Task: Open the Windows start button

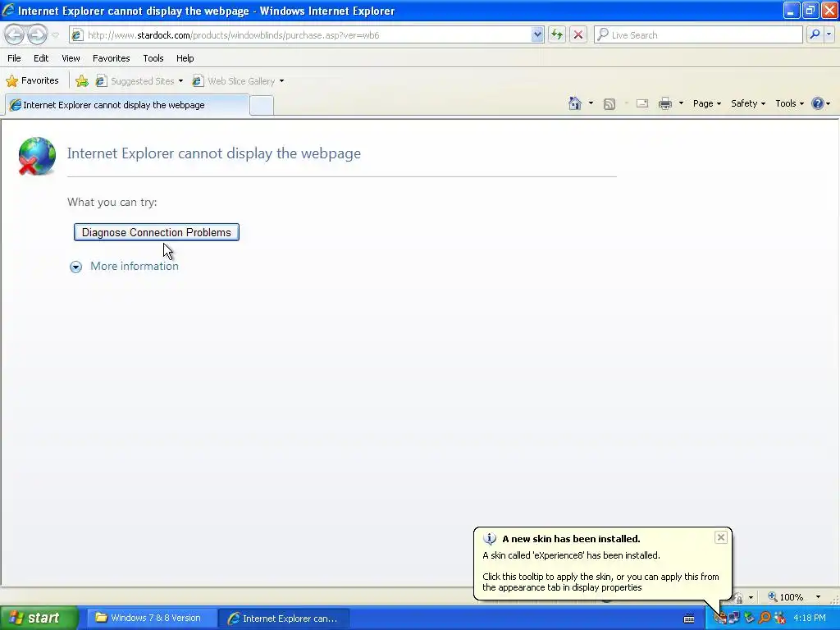Action: [x=39, y=619]
